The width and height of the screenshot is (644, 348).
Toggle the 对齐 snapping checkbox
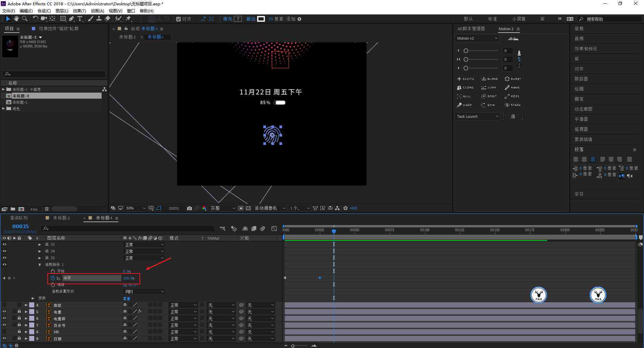[x=178, y=19]
